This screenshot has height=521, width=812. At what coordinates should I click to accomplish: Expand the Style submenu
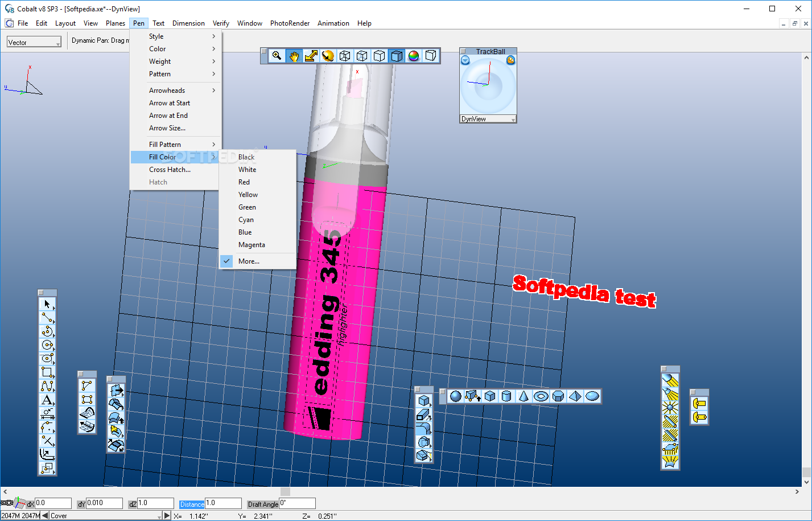[x=176, y=36]
